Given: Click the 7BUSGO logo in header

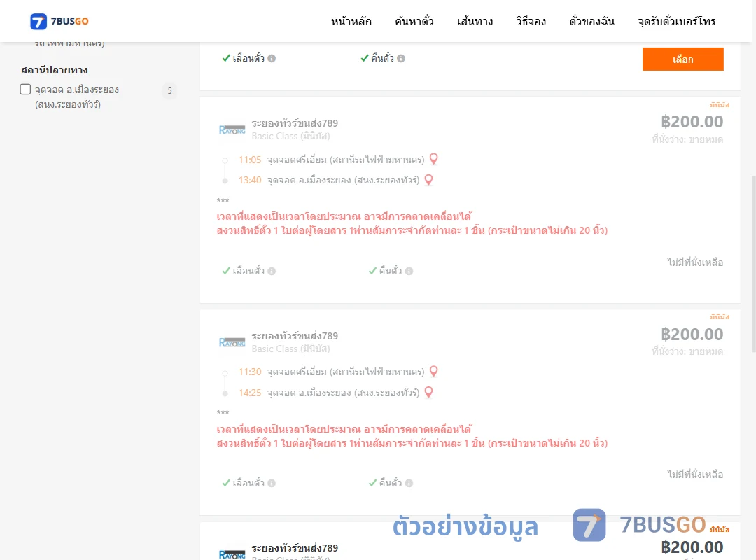Looking at the screenshot, I should pos(59,21).
